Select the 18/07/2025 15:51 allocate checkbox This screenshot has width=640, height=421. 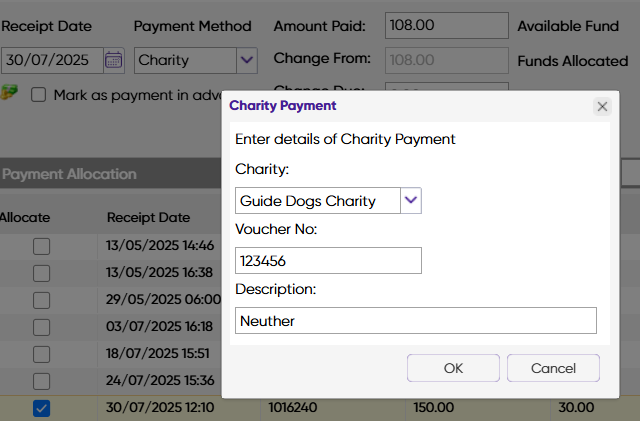pyautogui.click(x=41, y=354)
